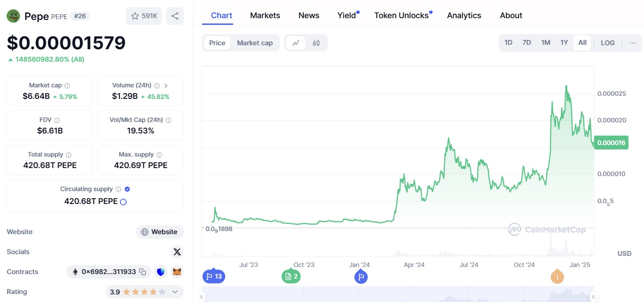This screenshot has height=302, width=644.
Task: Click the Trust Wallet shield icon
Action: coord(160,271)
